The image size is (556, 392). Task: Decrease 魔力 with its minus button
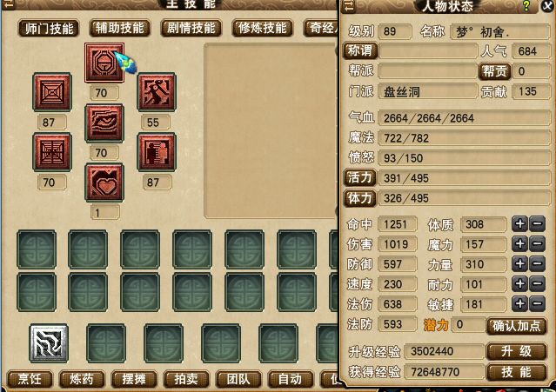coord(537,244)
